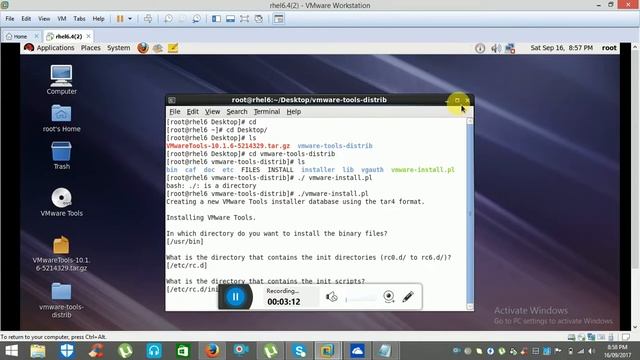Click the root user name in panel
The height and width of the screenshot is (360, 640).
[x=609, y=48]
